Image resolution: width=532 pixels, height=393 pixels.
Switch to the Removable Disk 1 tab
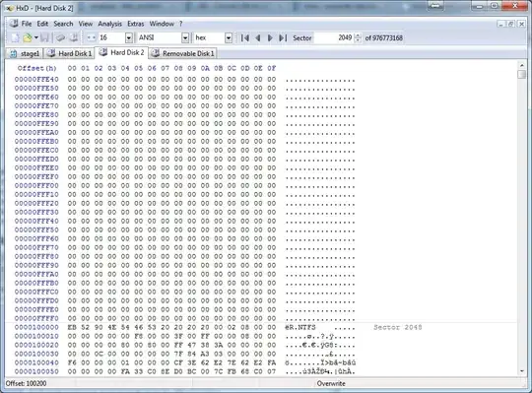click(182, 53)
